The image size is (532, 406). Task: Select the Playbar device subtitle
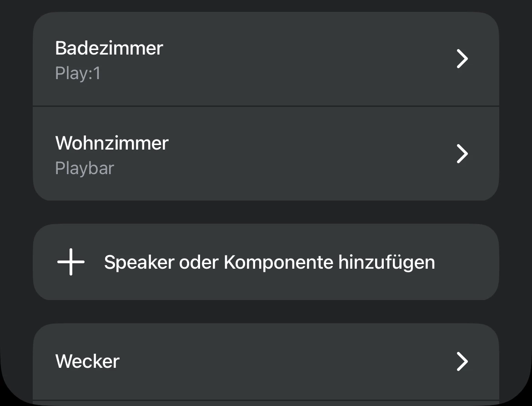click(x=85, y=168)
